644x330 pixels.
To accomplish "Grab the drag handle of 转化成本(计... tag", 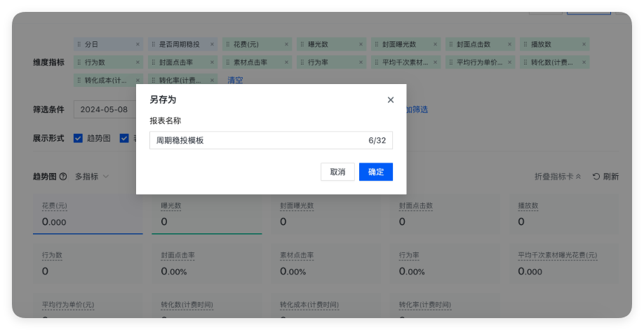I will coord(79,81).
